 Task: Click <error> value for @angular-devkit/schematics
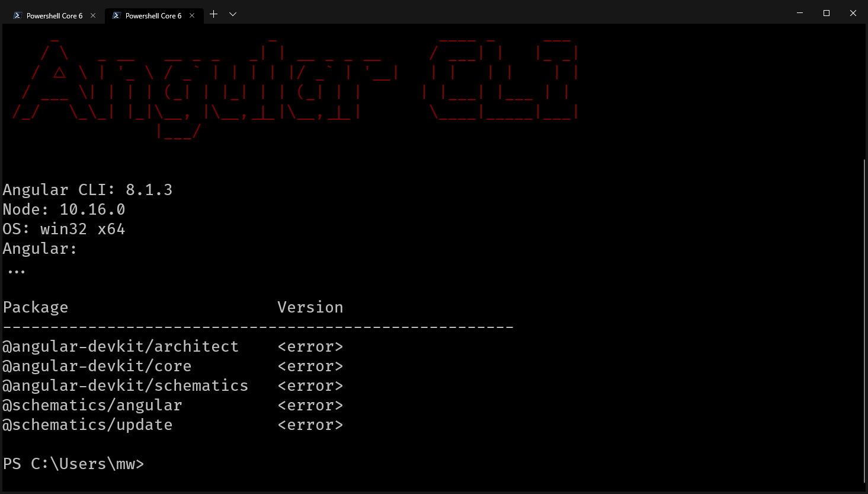pyautogui.click(x=310, y=385)
